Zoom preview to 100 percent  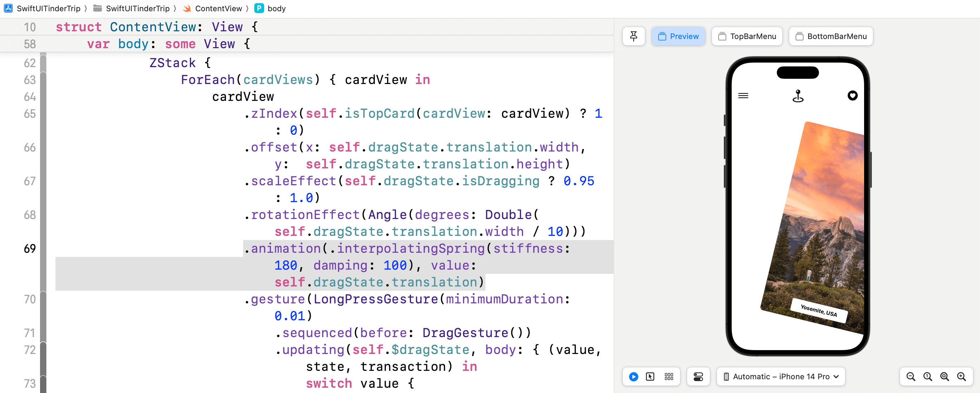coord(928,376)
